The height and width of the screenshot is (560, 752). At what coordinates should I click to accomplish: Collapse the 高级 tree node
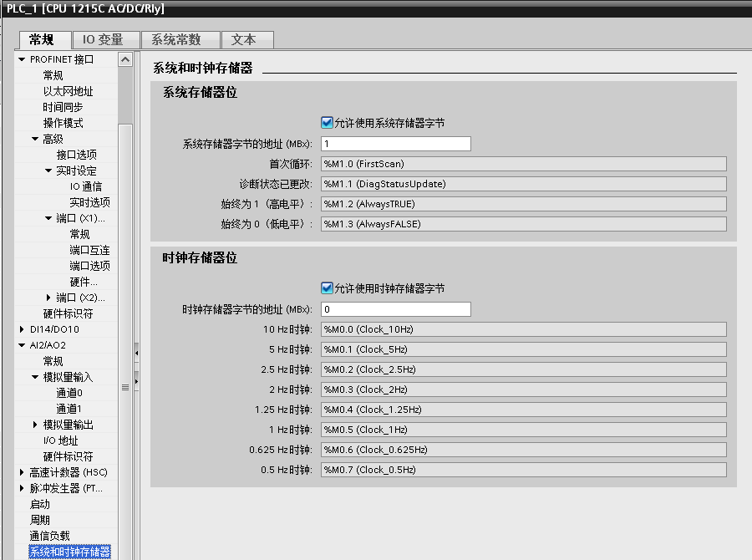coord(35,139)
